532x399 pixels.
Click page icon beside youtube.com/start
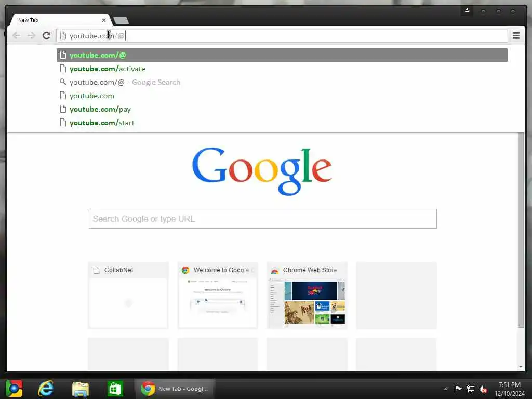pos(63,123)
